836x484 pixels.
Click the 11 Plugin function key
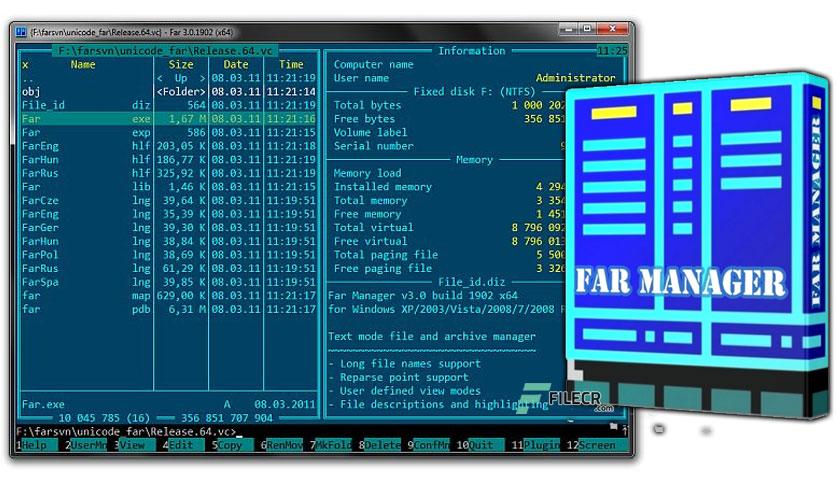[535, 445]
